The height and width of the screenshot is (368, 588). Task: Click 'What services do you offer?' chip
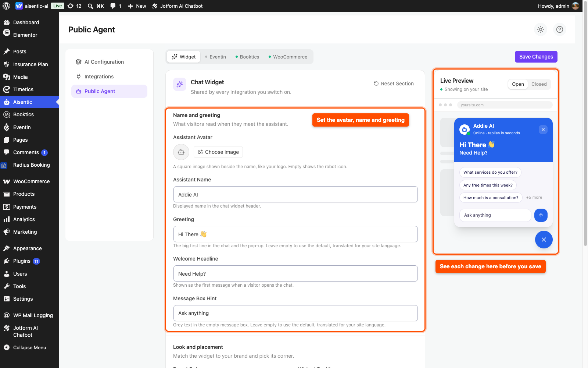point(490,172)
